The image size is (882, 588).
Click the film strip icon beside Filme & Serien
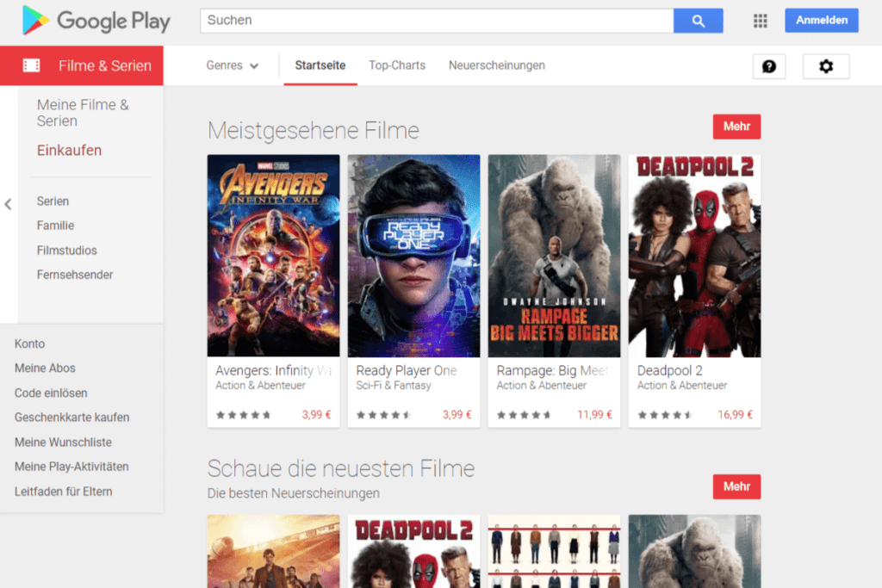32,65
